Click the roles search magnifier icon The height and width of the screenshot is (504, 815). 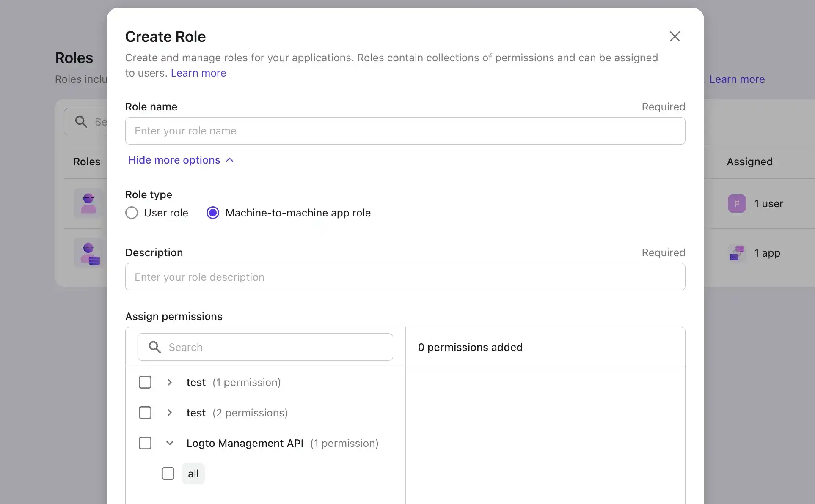point(81,122)
